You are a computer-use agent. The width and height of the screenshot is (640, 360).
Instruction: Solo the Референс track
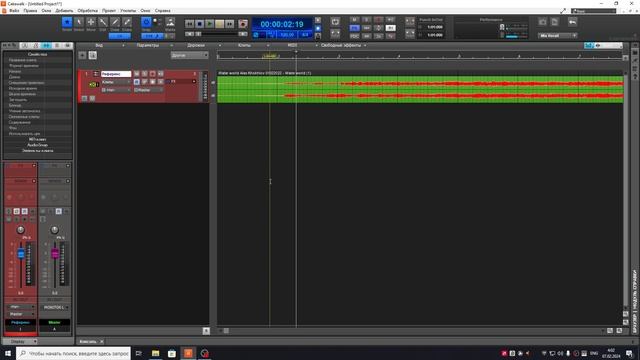(x=144, y=74)
